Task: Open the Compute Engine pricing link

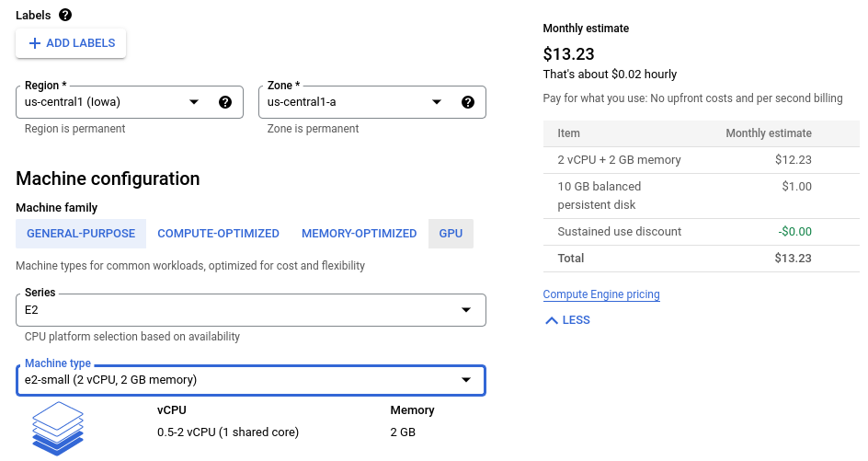Action: (x=601, y=294)
